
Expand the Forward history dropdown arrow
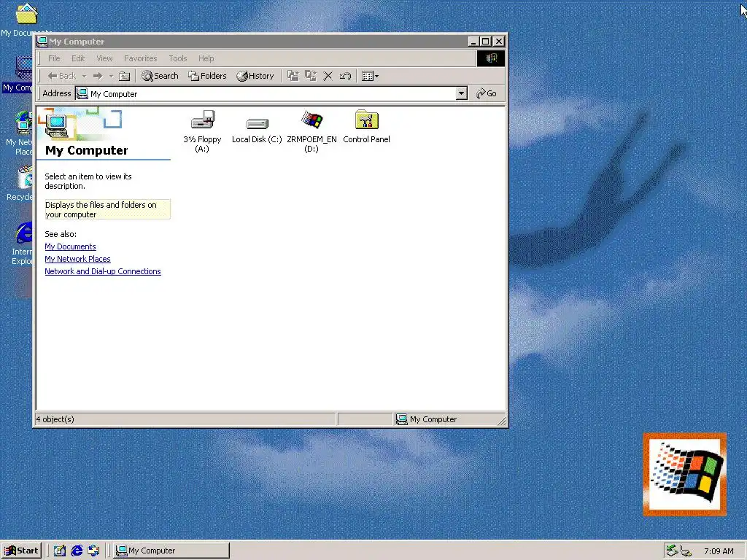[x=111, y=76]
